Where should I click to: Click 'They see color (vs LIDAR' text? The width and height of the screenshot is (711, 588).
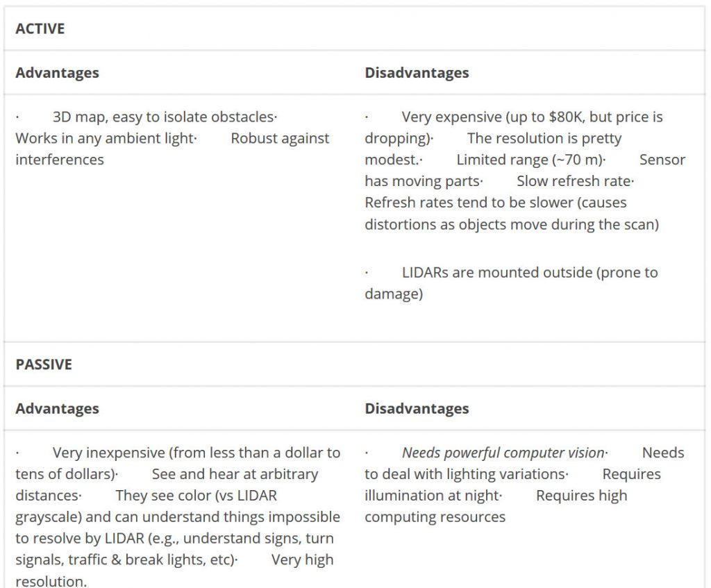tap(196, 496)
